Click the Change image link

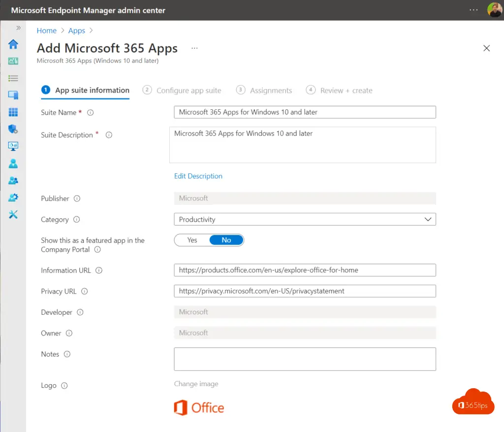[196, 384]
